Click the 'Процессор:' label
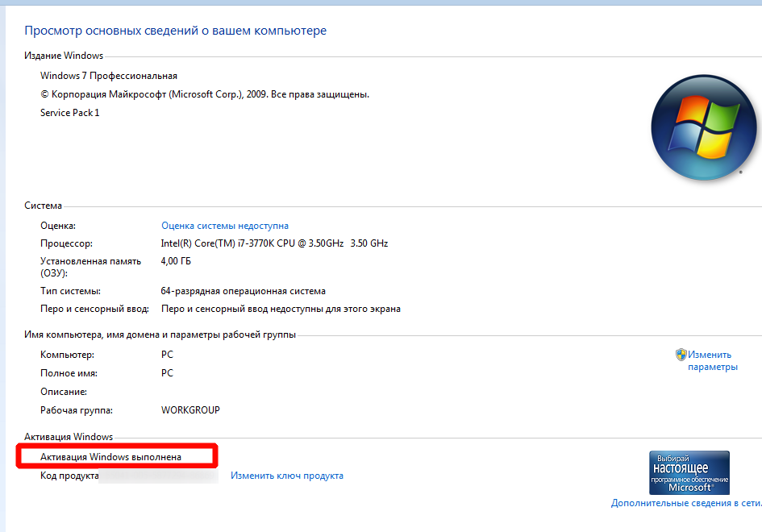Image resolution: width=762 pixels, height=532 pixels. click(67, 243)
